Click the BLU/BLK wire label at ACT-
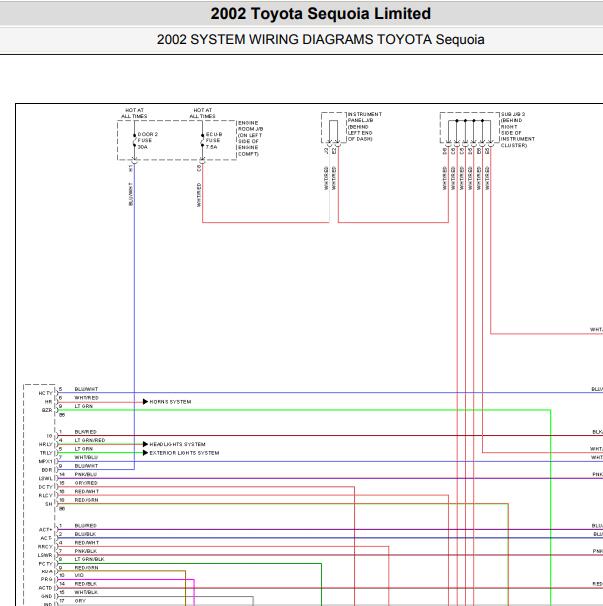This screenshot has height=606, width=603. [85, 534]
